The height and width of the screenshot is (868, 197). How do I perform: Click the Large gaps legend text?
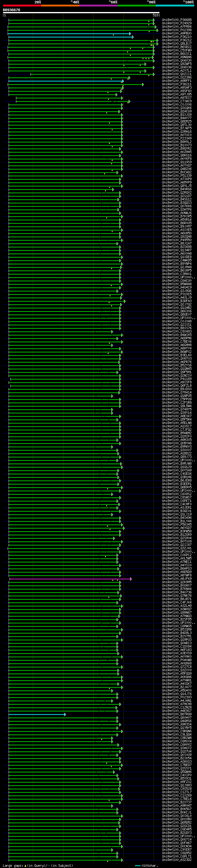[38, 866]
